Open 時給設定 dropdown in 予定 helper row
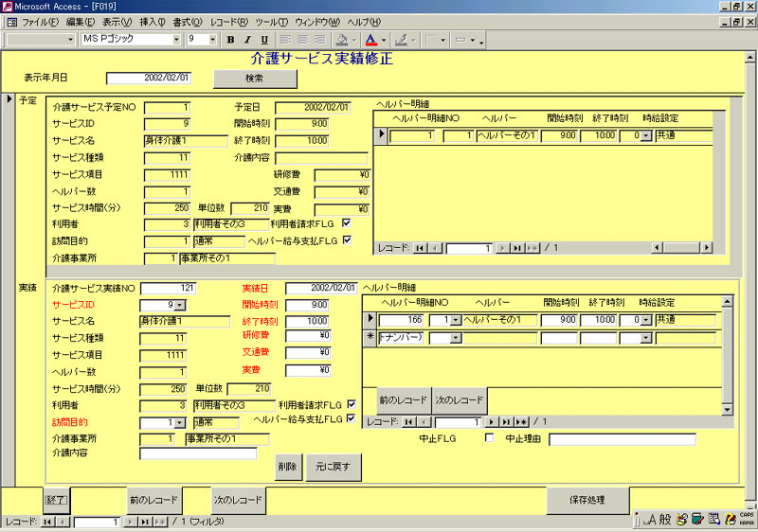 [647, 136]
